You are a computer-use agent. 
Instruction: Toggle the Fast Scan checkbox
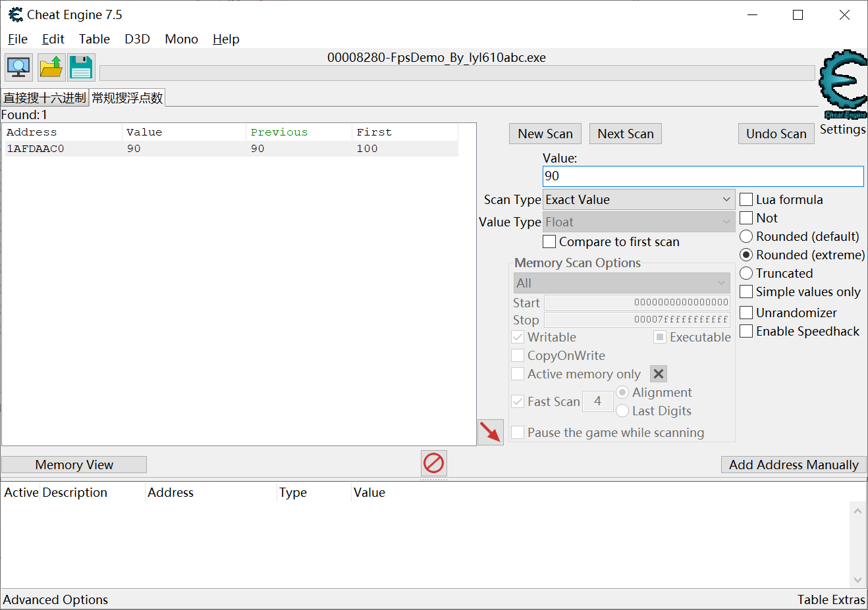pyautogui.click(x=518, y=401)
